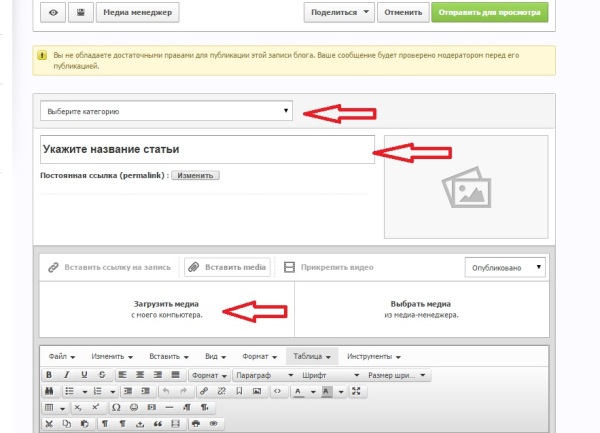Open the 'Таблица' editor menu
The image size is (600, 433).
[311, 356]
